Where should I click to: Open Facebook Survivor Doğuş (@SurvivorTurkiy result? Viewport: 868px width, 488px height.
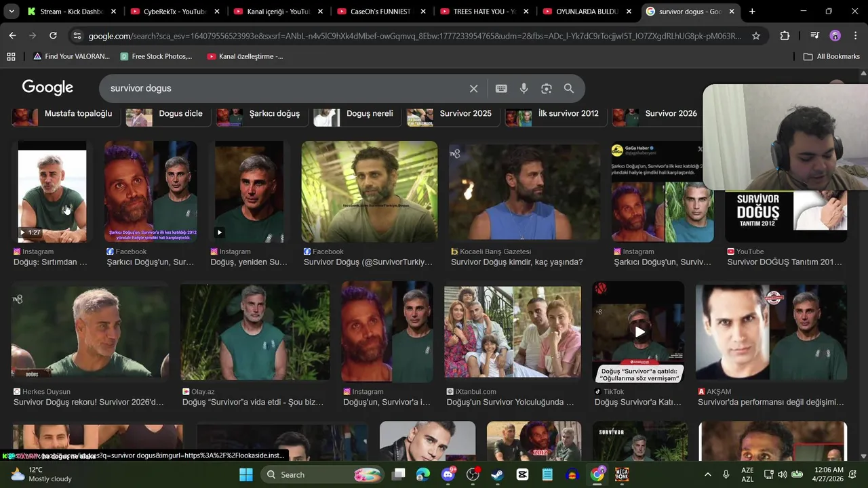[x=370, y=192]
